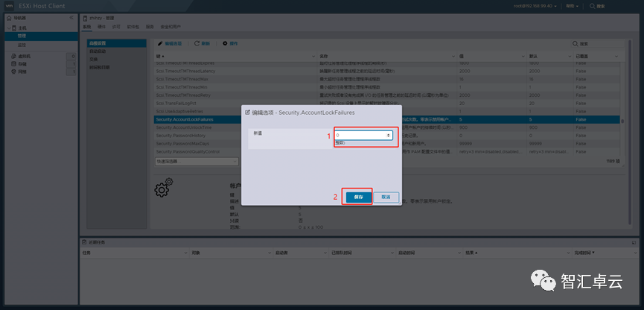
Task: Collapse the navigator with the double-chevron icon
Action: 71,18
